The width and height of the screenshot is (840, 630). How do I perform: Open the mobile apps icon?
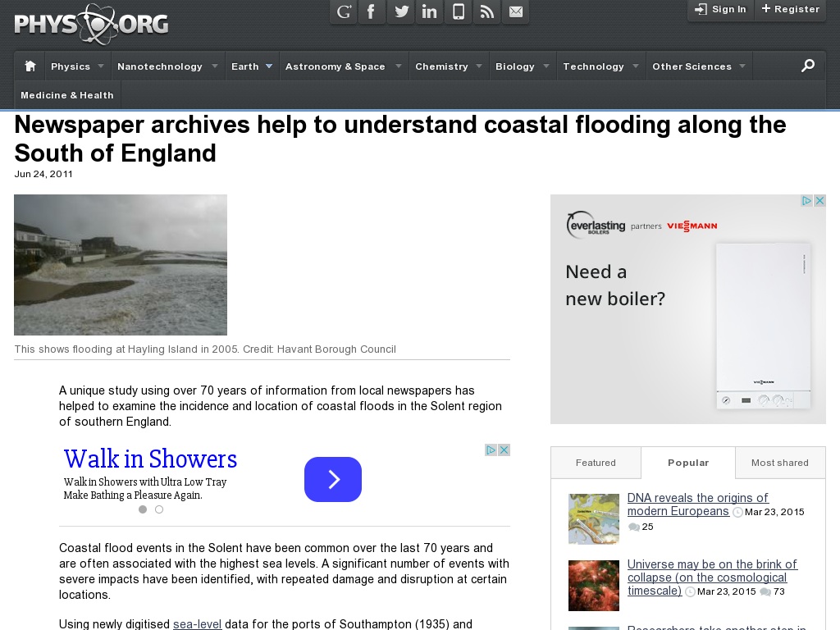click(458, 12)
